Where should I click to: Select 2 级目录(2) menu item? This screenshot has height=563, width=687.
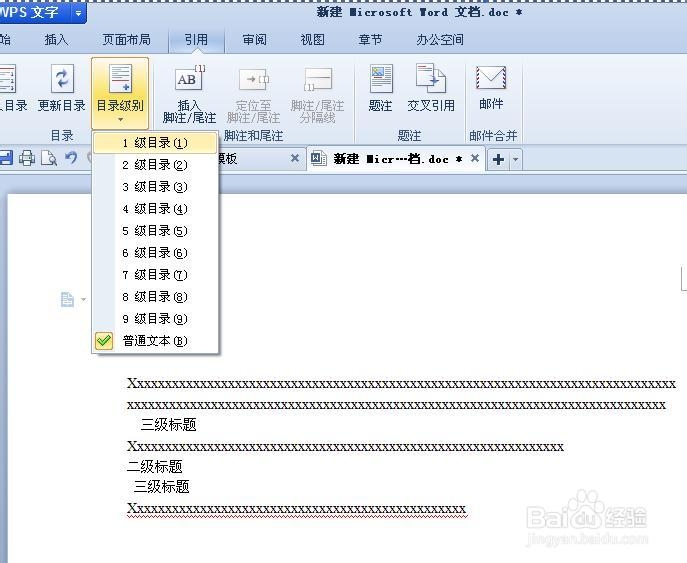tap(155, 165)
